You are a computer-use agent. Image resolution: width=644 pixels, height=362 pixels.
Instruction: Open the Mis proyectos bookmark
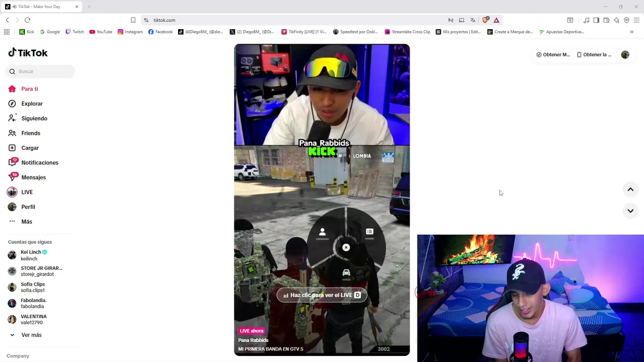pyautogui.click(x=458, y=32)
